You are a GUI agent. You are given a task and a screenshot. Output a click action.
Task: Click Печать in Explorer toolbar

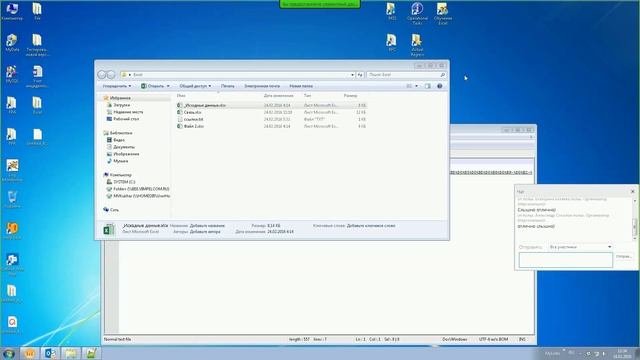tap(228, 86)
